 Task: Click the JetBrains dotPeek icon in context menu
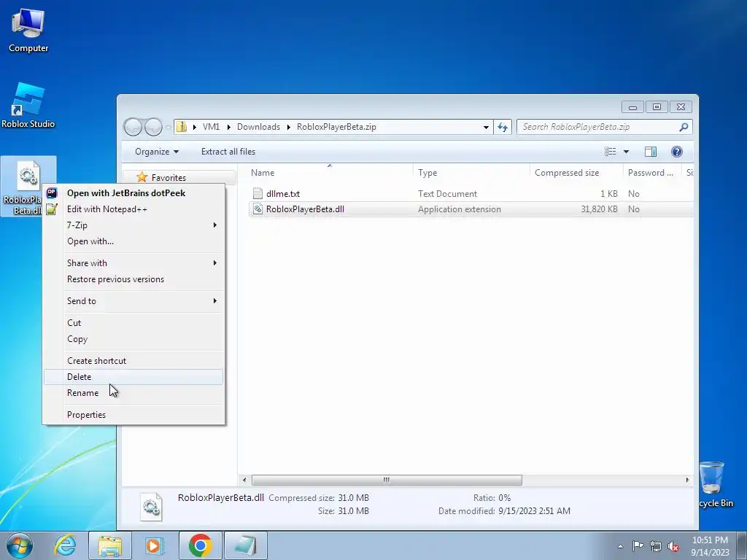click(x=52, y=192)
